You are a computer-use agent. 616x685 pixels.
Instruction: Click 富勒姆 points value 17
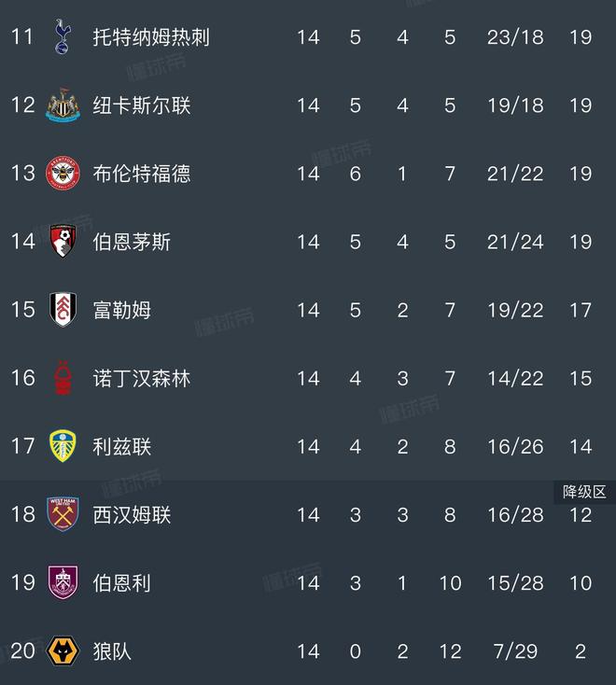pos(581,310)
